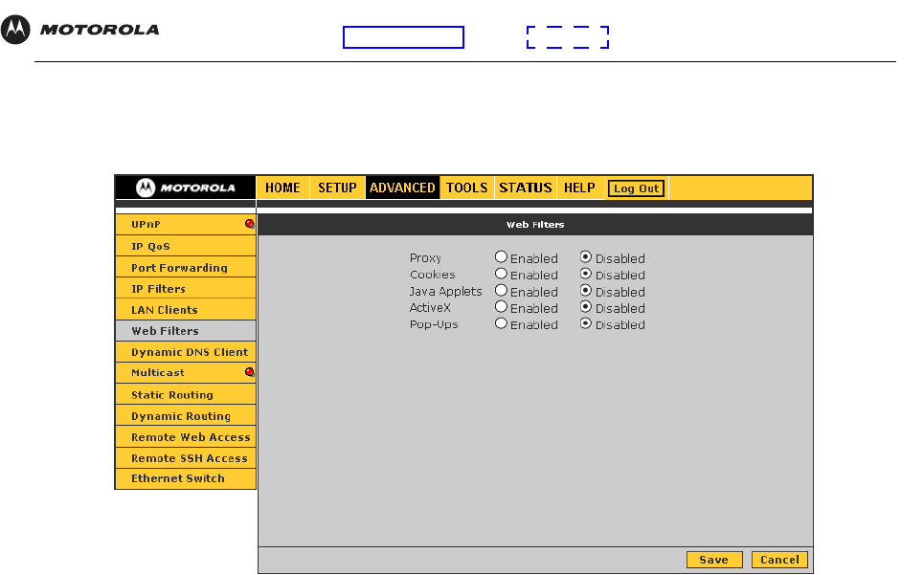The width and height of the screenshot is (924, 575).
Task: Open the TOOLS tab
Action: point(466,188)
